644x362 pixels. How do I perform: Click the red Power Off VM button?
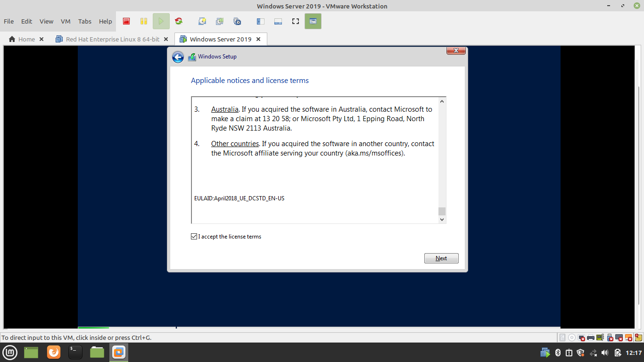(126, 21)
